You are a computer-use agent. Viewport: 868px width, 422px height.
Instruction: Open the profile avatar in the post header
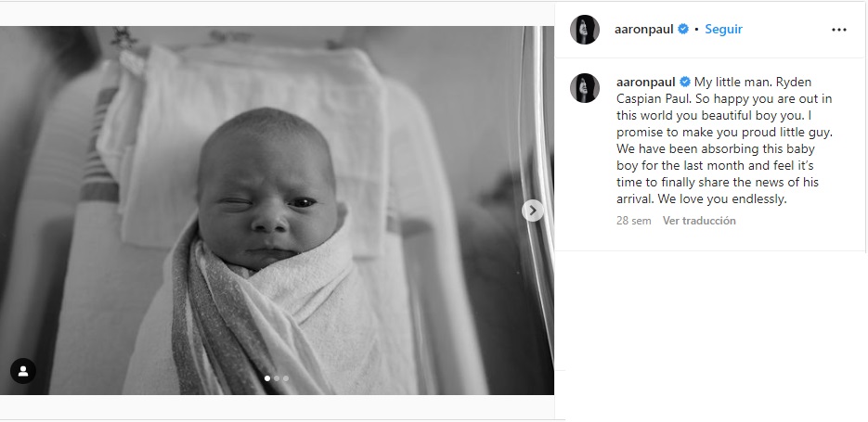tap(585, 30)
